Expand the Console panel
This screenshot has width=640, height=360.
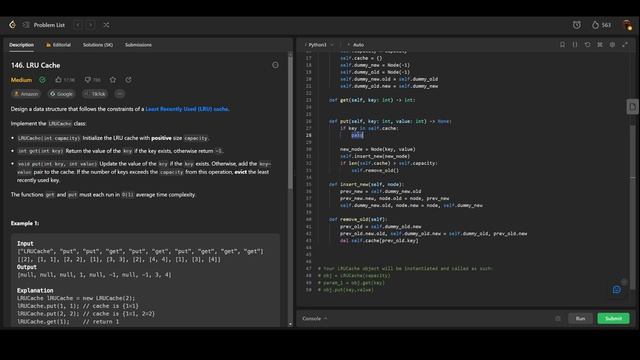click(x=315, y=318)
